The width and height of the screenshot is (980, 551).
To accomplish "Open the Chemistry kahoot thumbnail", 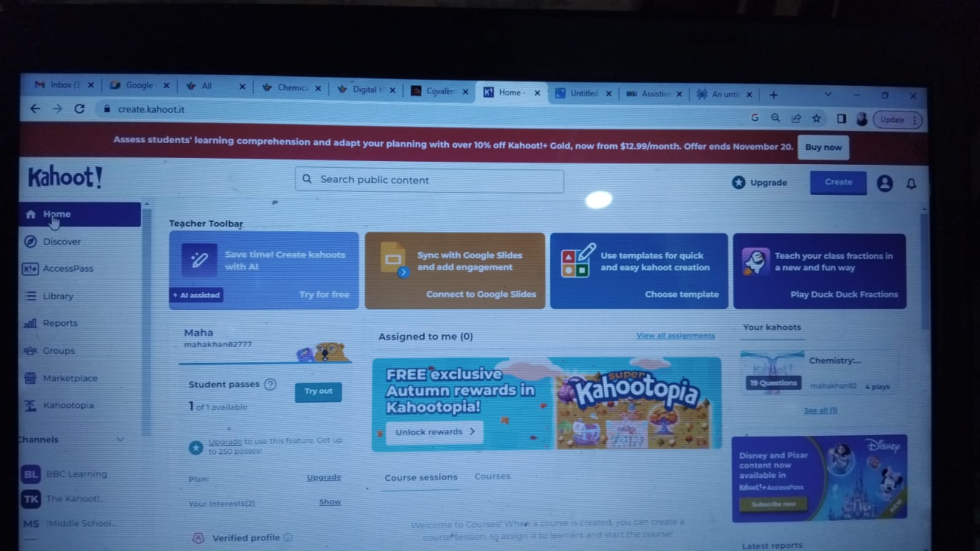I will pyautogui.click(x=772, y=371).
